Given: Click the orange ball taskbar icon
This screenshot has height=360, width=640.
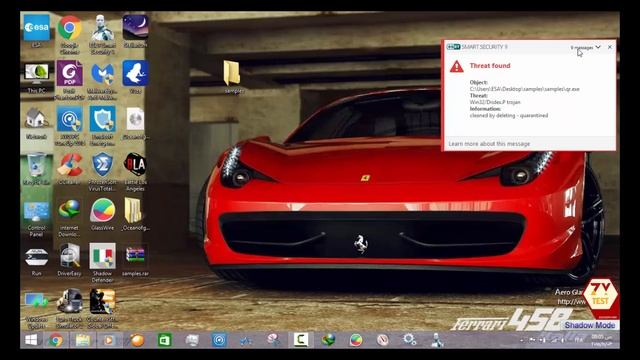Looking at the screenshot, I should pyautogui.click(x=137, y=340).
